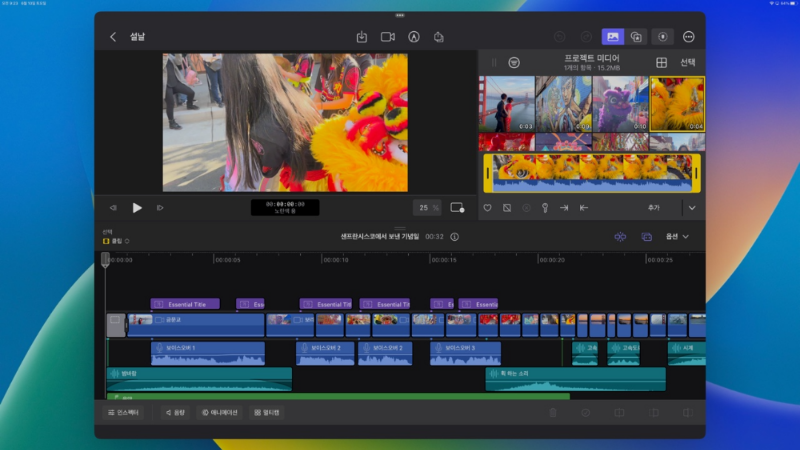The height and width of the screenshot is (450, 800).
Task: Open the filter icon in media browser header
Action: click(x=514, y=62)
